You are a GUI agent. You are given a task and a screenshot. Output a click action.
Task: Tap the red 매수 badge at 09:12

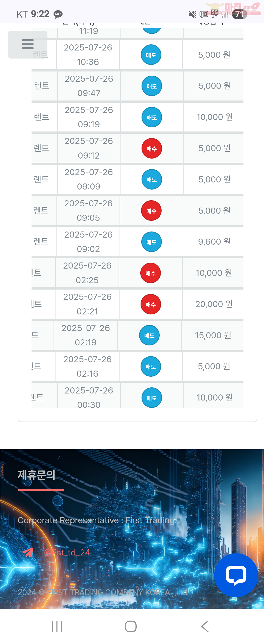coord(152,148)
